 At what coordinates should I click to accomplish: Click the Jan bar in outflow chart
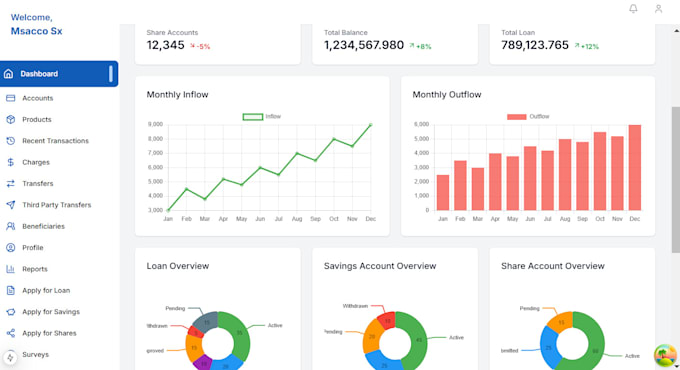(x=443, y=193)
